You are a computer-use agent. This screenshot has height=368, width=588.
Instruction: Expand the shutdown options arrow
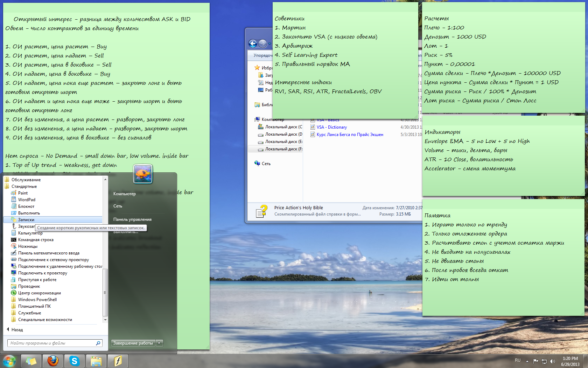160,343
